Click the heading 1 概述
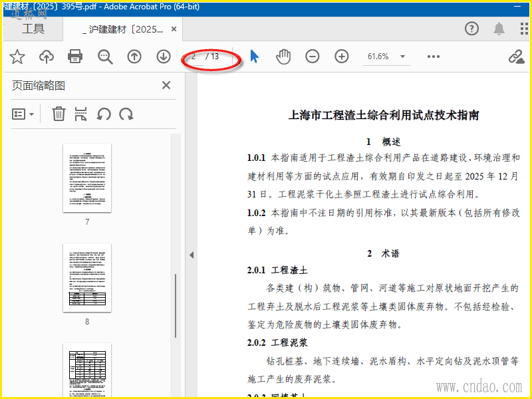This screenshot has height=399, width=532. click(384, 142)
